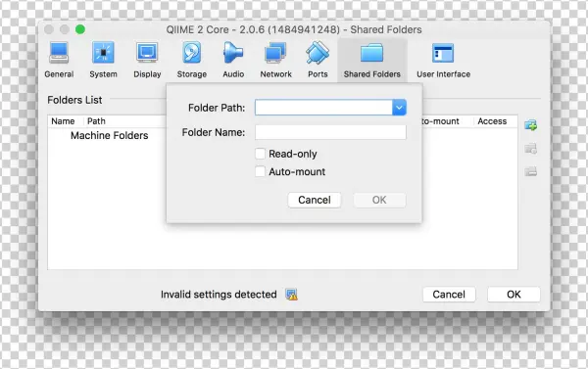Click the remove shared folder icon
Viewport: 588px width, 369px height.
click(x=530, y=171)
